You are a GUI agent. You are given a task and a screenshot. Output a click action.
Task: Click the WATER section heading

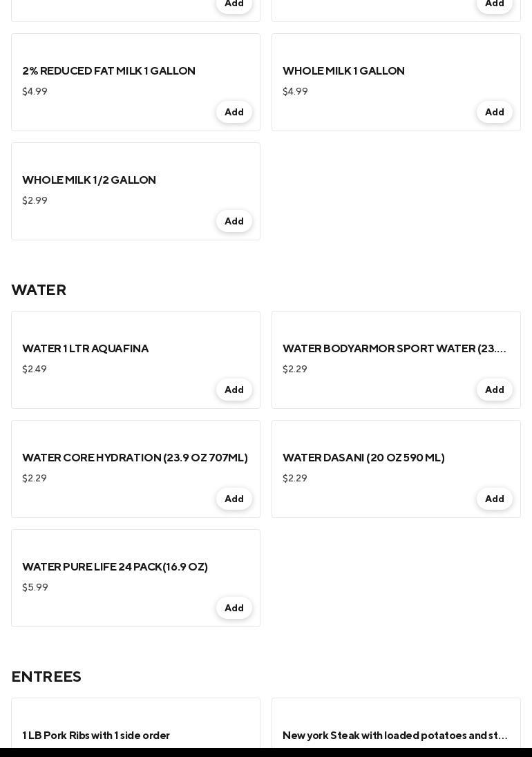click(39, 290)
